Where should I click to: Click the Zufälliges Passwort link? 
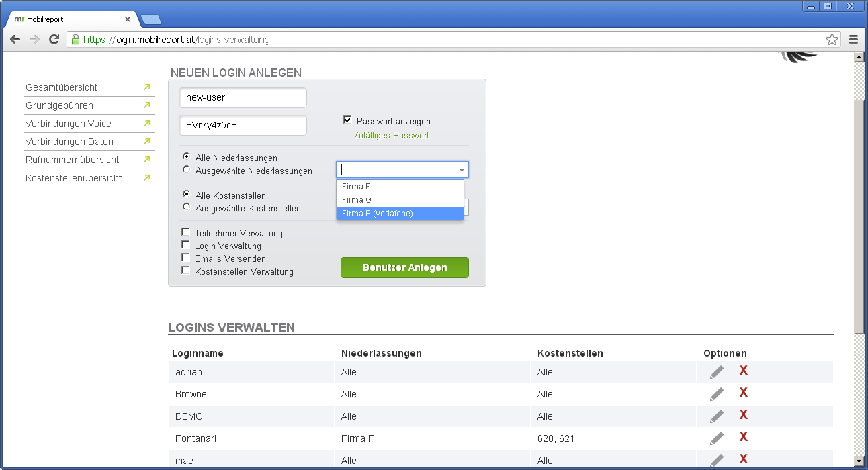click(391, 136)
